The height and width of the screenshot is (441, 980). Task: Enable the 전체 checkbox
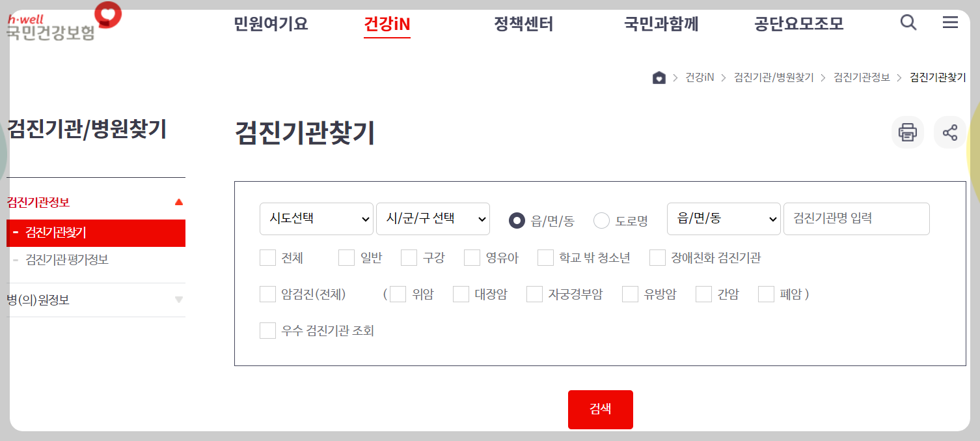[267, 257]
